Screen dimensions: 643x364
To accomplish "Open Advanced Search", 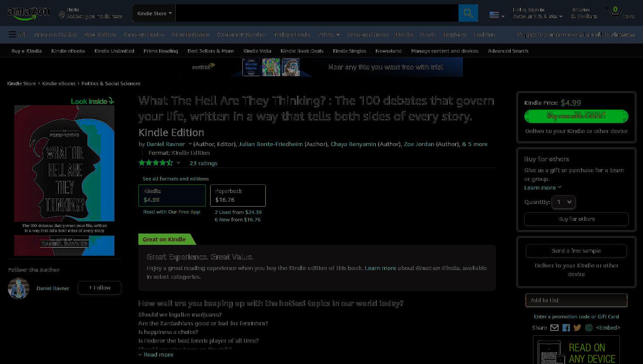I will tap(508, 51).
